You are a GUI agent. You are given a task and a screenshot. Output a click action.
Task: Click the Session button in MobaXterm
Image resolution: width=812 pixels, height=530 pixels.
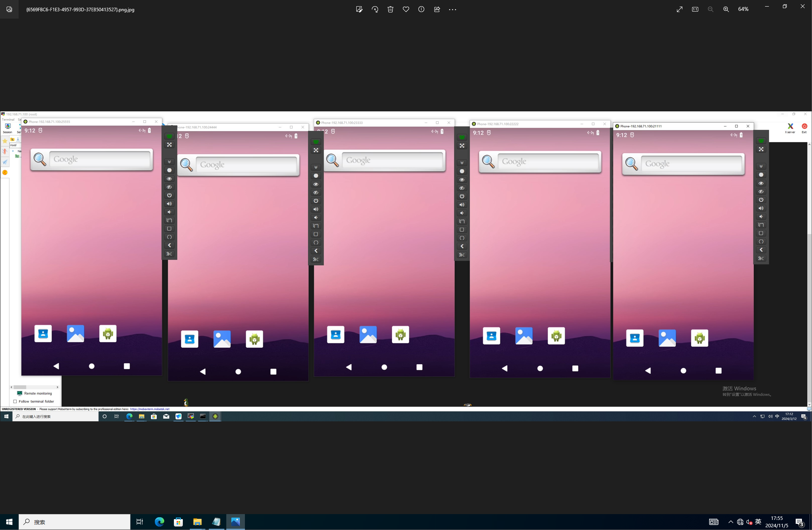(x=7, y=128)
